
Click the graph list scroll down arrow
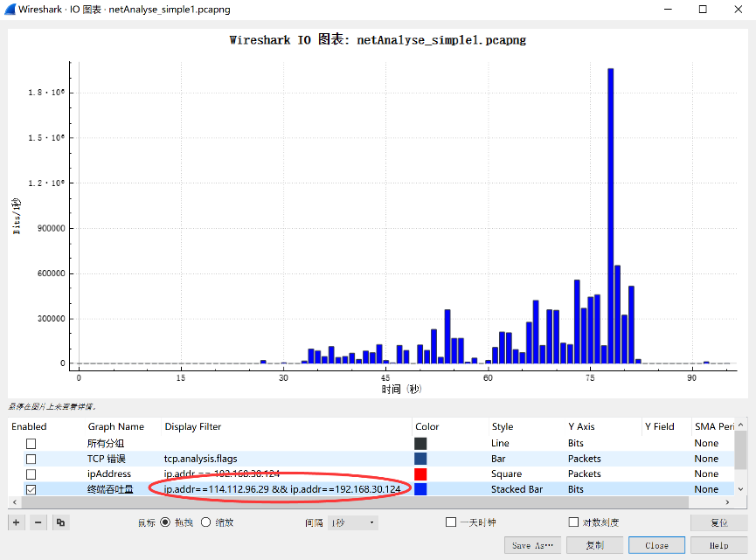tap(740, 489)
